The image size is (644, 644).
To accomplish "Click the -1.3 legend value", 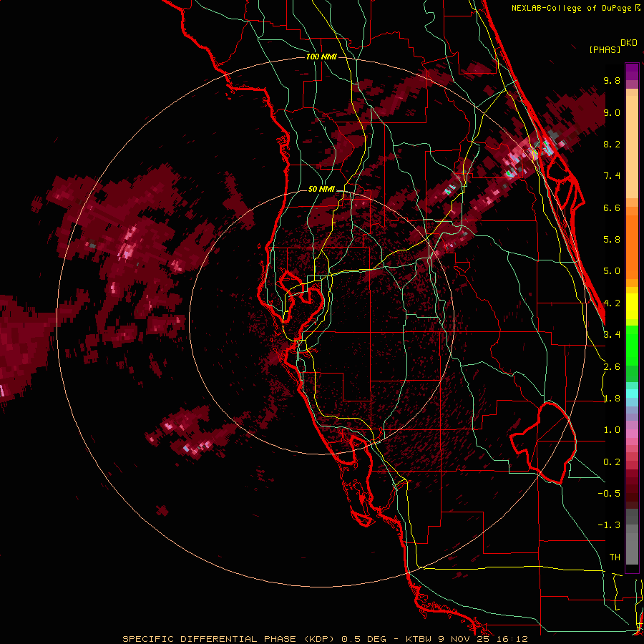I will pos(609,525).
